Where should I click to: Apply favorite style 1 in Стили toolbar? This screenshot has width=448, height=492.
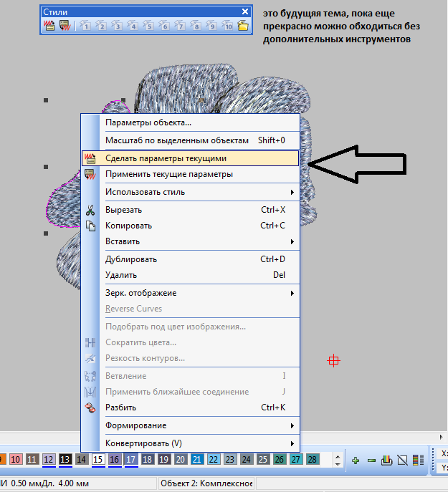tap(85, 25)
